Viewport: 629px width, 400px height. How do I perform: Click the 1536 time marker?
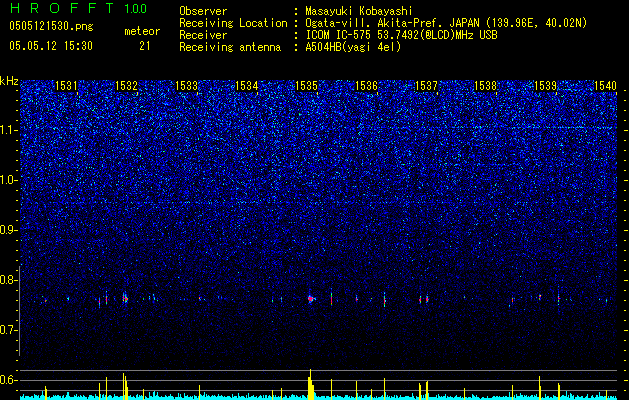click(367, 85)
